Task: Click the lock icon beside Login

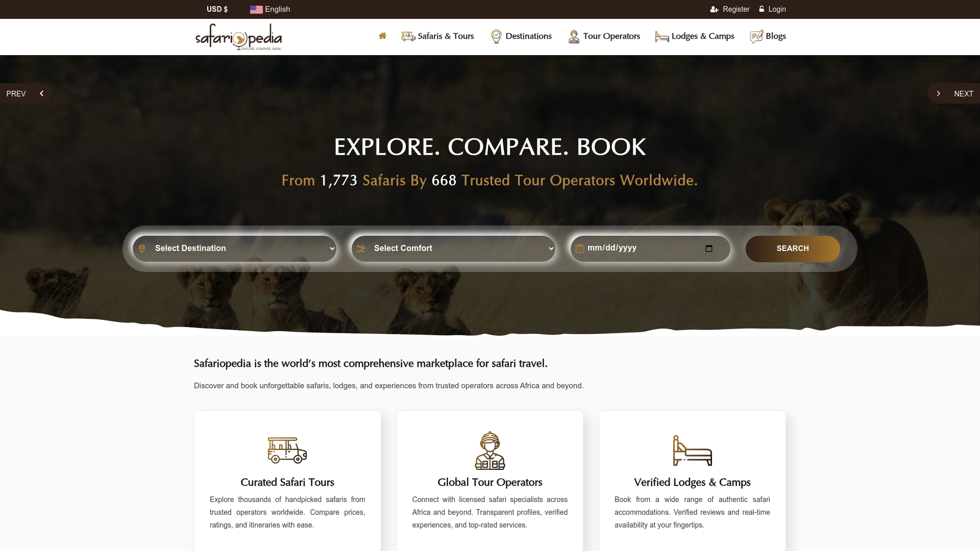Action: 762,9
